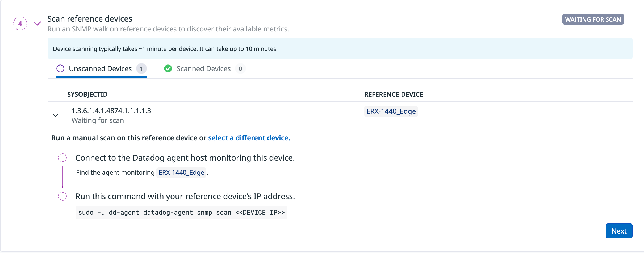Click the WAITING FOR SCAN status badge
Image resolution: width=644 pixels, height=253 pixels.
point(593,19)
